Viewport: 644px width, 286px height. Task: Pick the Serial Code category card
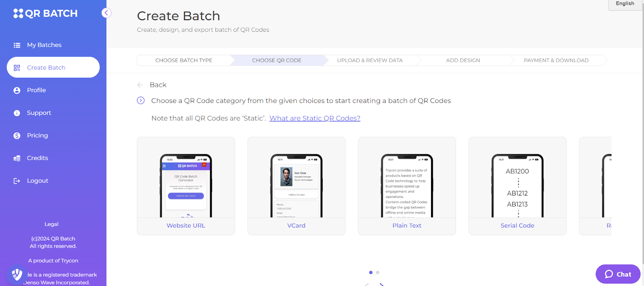point(517,186)
